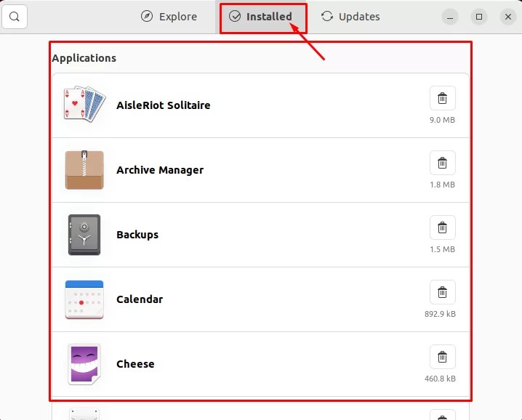Viewport: 522px width, 420px height.
Task: Uninstall Cheese via trash button
Action: [x=442, y=357]
